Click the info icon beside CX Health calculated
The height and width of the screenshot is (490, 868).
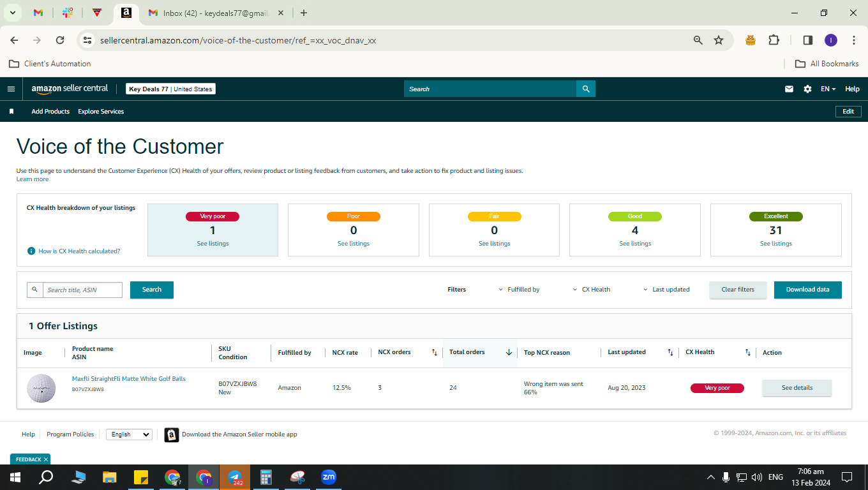point(31,251)
